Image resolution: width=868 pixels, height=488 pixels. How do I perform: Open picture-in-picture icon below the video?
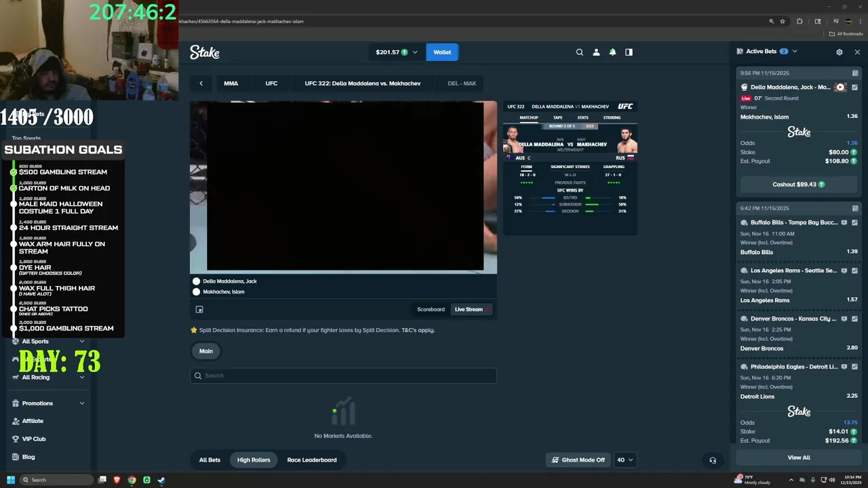point(199,309)
